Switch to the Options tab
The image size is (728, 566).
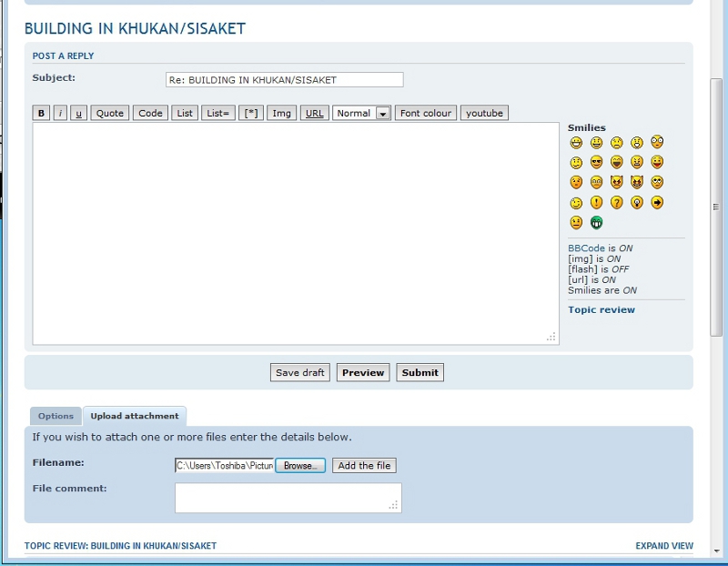[56, 417]
